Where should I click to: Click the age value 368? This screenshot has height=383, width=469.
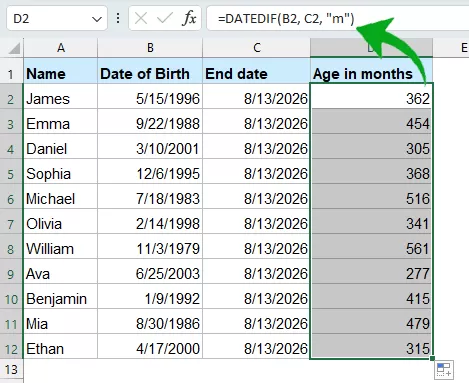coord(371,171)
